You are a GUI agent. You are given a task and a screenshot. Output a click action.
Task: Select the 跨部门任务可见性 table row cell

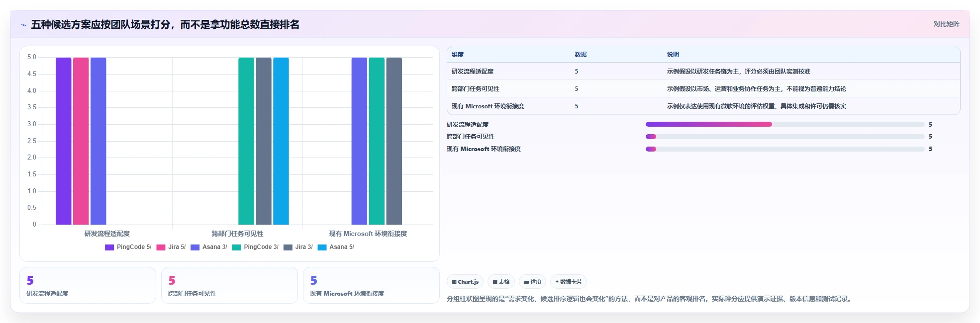coord(476,89)
